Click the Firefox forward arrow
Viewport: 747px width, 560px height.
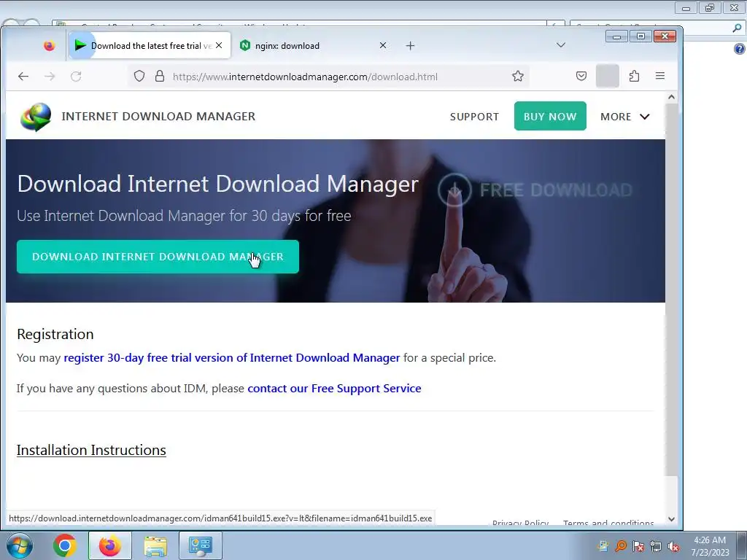50,76
